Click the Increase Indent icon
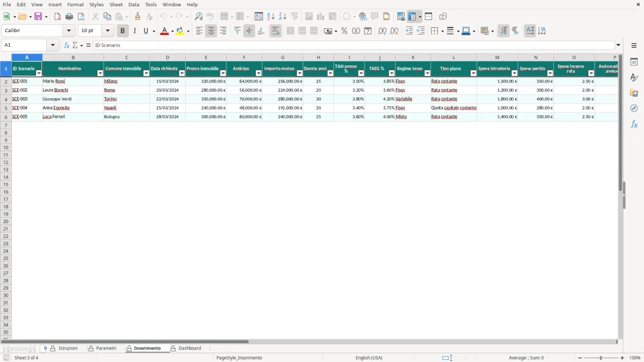644x362 pixels. click(x=409, y=31)
